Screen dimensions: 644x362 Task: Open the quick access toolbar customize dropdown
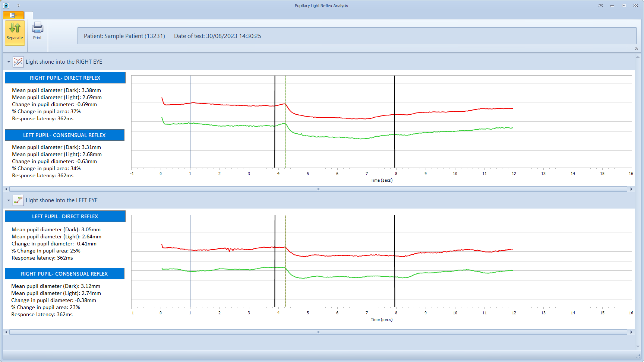18,6
